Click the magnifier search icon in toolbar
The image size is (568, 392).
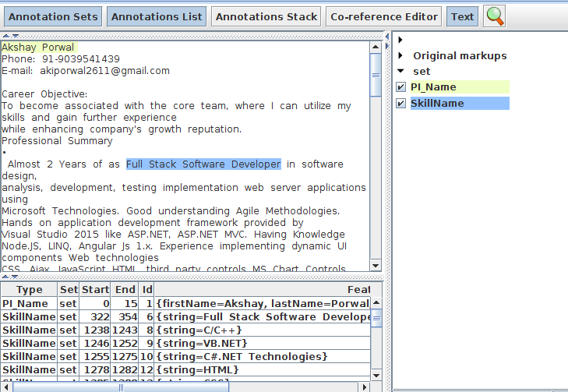[x=495, y=16]
